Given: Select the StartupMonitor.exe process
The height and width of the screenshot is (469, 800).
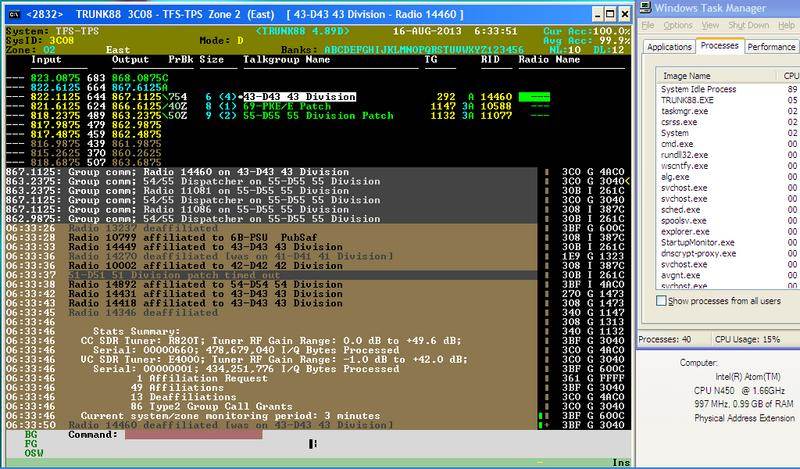Looking at the screenshot, I should pos(728,242).
